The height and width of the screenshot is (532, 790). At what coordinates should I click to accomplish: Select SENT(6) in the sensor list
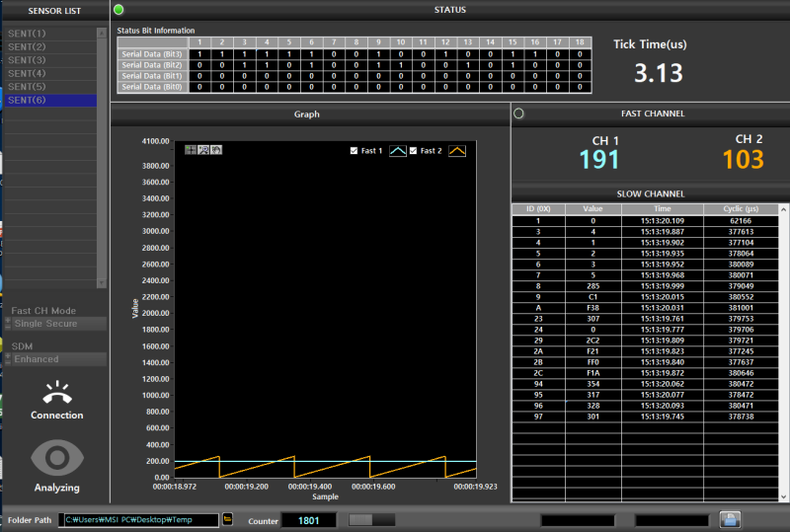(49, 101)
